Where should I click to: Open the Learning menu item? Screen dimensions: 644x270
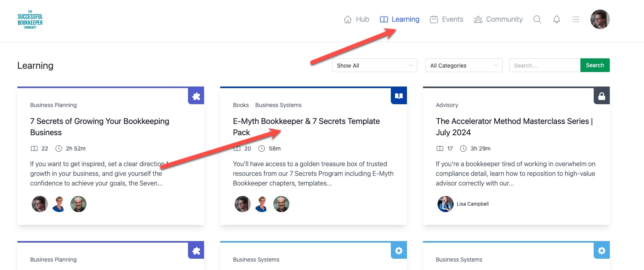399,19
